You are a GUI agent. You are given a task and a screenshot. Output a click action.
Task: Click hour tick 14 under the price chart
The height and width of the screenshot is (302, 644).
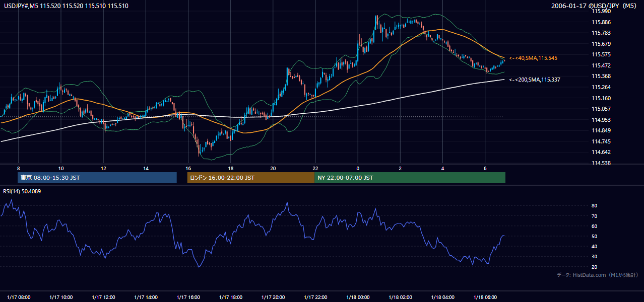tap(146, 168)
